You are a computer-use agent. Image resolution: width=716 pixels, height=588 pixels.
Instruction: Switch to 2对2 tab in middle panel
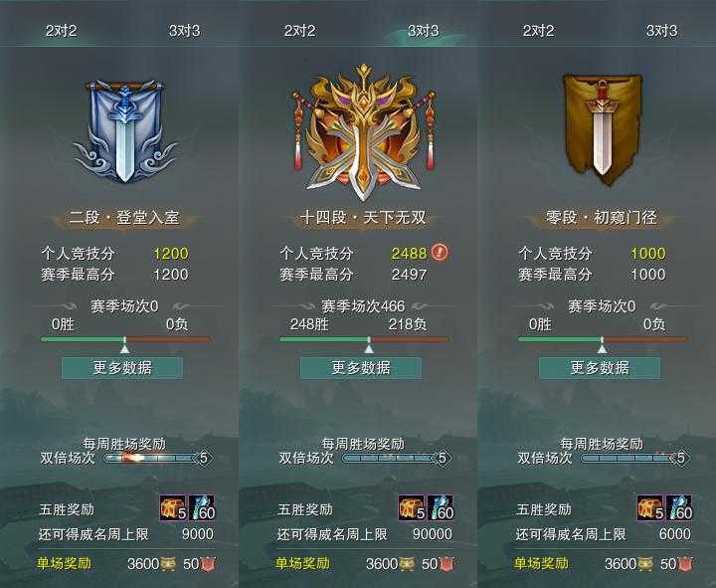coord(299,31)
